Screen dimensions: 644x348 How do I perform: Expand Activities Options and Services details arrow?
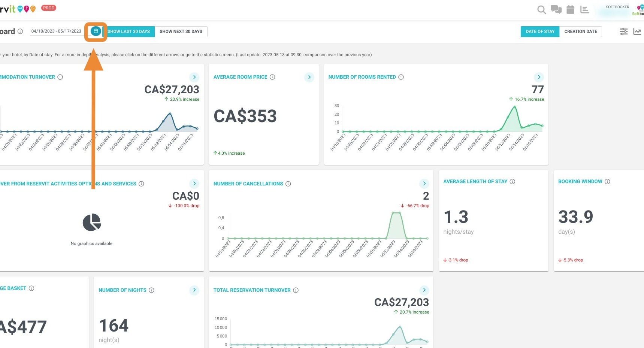tap(194, 184)
